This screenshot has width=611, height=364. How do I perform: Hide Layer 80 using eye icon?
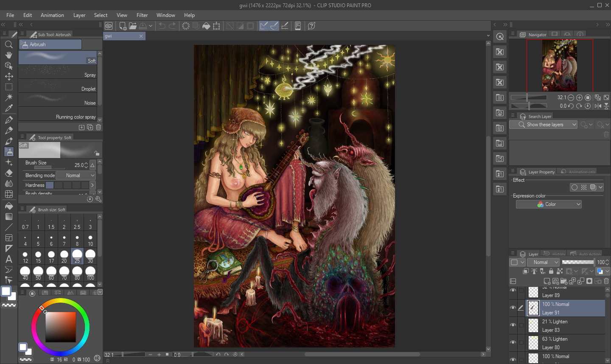click(x=513, y=342)
